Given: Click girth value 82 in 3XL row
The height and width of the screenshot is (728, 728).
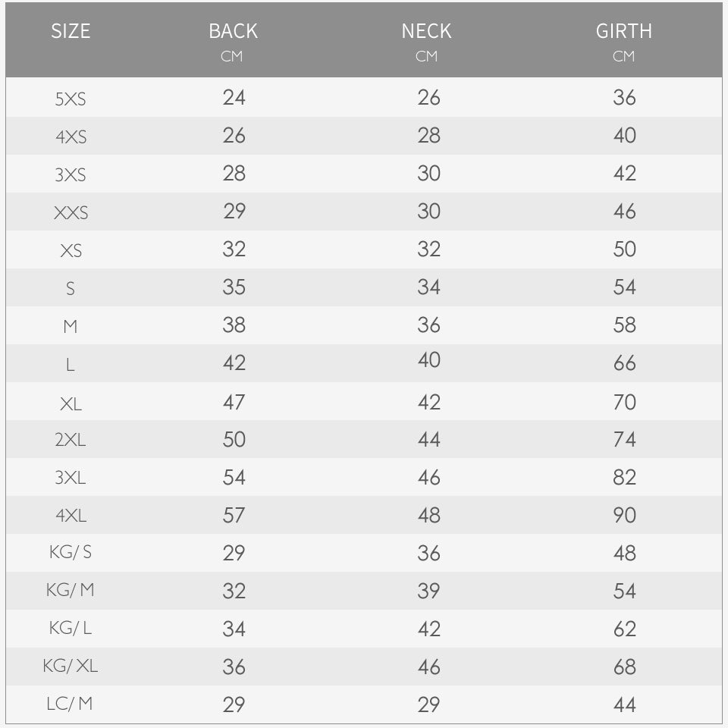Looking at the screenshot, I should [x=624, y=477].
